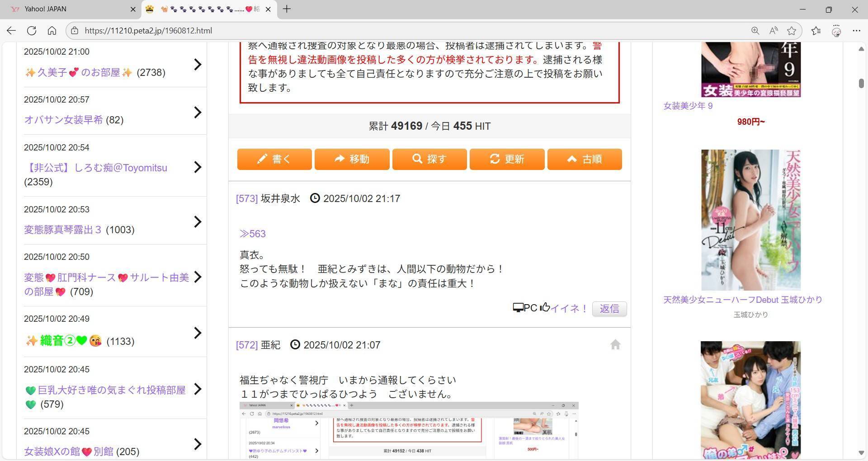Click the read aloud icon

pos(774,31)
